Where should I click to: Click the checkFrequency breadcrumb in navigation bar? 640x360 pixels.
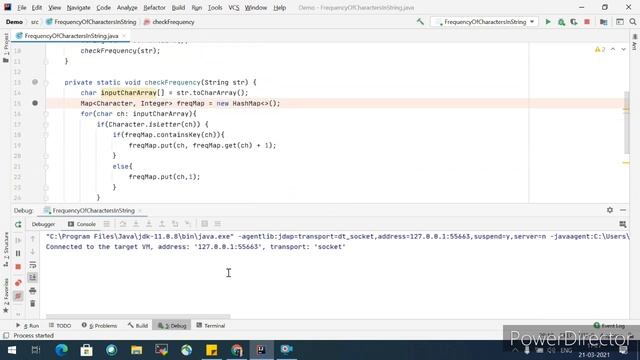point(169,22)
